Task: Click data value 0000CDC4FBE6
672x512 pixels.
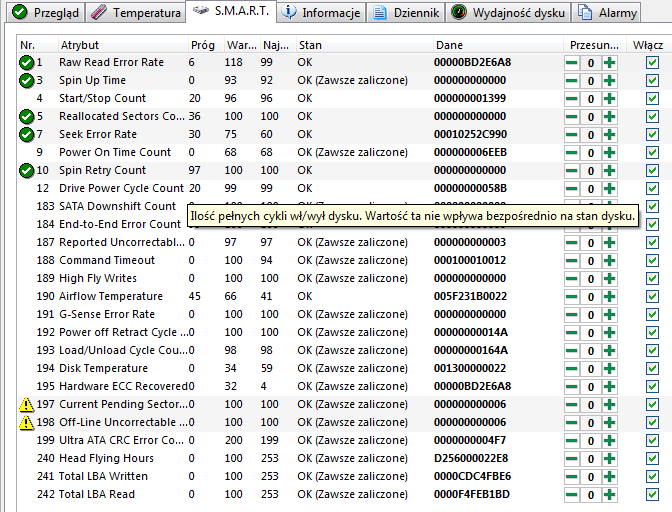Action: [x=472, y=476]
